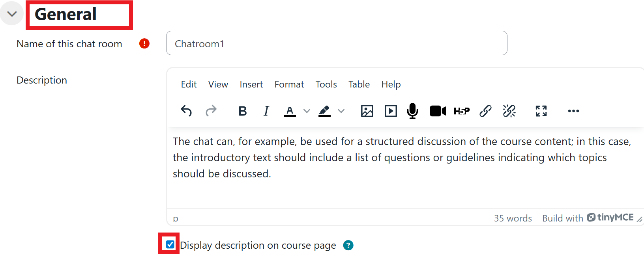Click the Name of this chat room field

(337, 43)
